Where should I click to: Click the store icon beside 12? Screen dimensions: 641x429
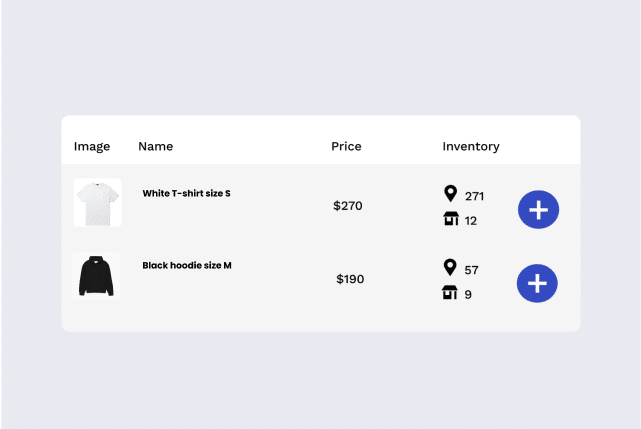[451, 218]
